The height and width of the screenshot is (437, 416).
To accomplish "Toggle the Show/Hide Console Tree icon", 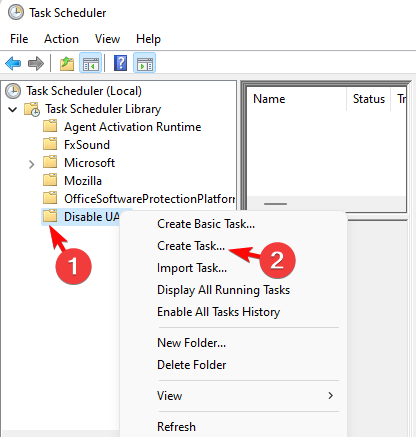I will [x=90, y=63].
